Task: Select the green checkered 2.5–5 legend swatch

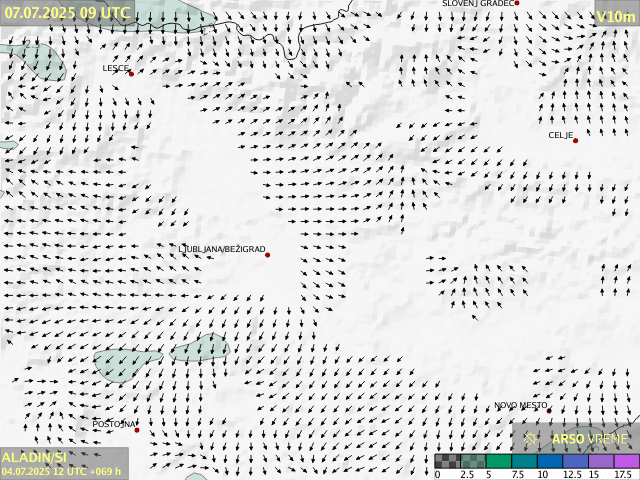Action: pos(473,461)
